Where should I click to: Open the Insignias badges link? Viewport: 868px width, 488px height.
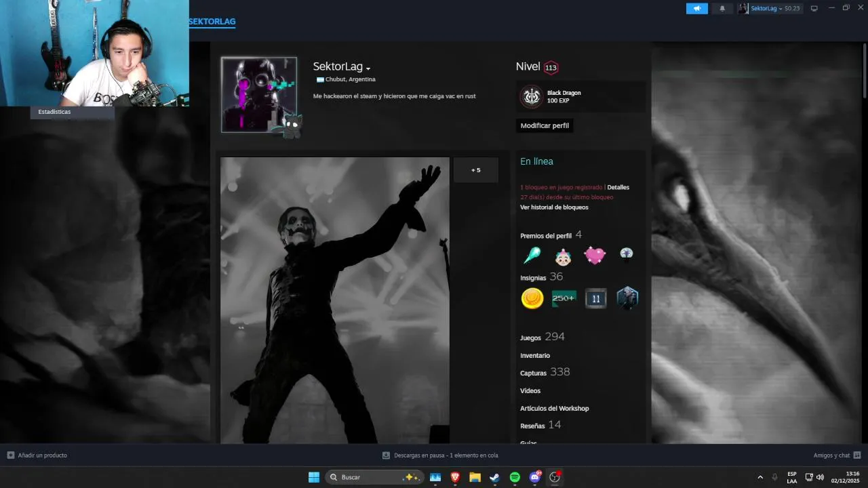pos(533,278)
